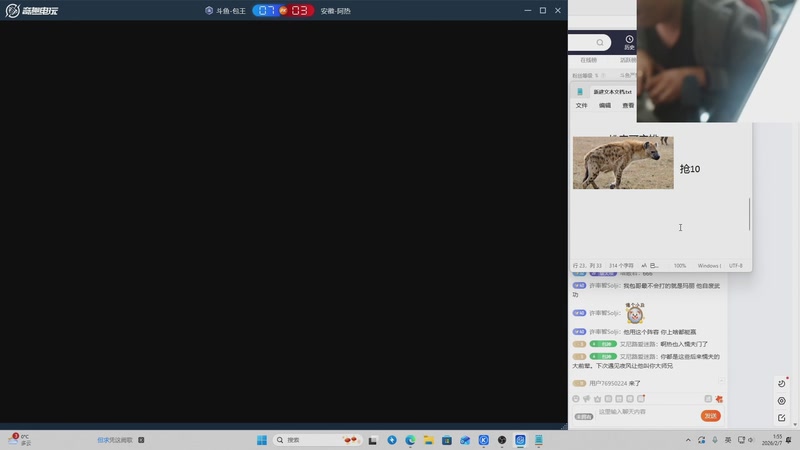
Task: Switch to the 在线榜 tab
Action: (589, 60)
